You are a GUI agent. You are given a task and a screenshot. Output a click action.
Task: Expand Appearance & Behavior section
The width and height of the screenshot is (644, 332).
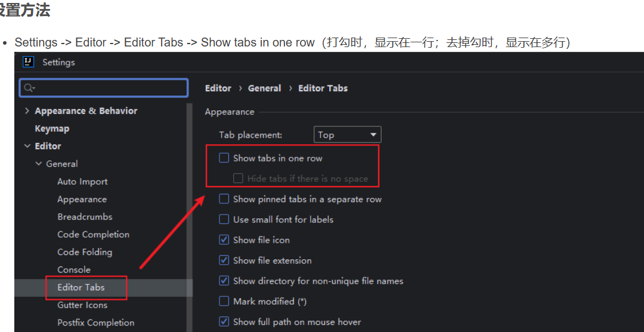click(x=27, y=111)
